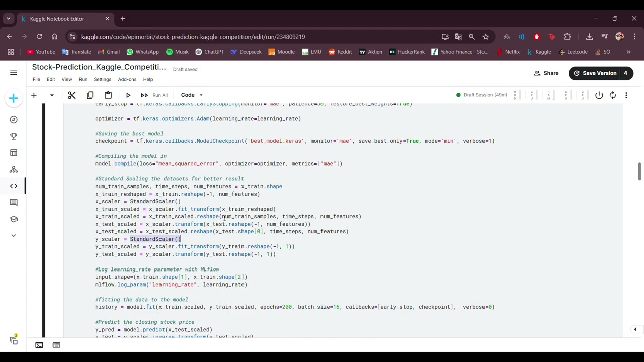Open the View menu

67,79
